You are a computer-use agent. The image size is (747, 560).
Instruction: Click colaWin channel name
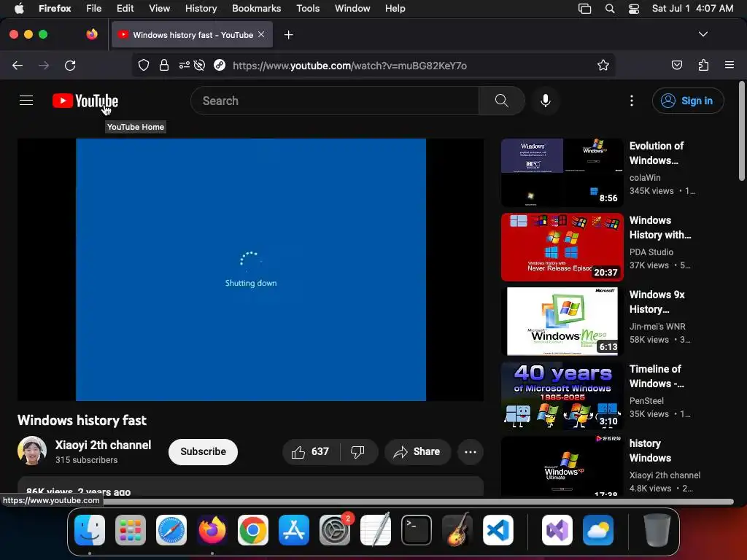tap(645, 178)
